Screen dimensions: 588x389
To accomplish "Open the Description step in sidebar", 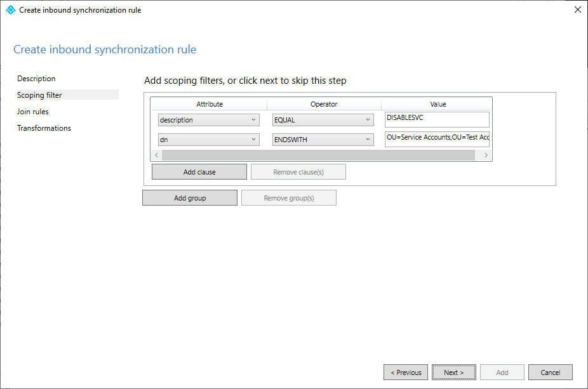I will pyautogui.click(x=36, y=79).
